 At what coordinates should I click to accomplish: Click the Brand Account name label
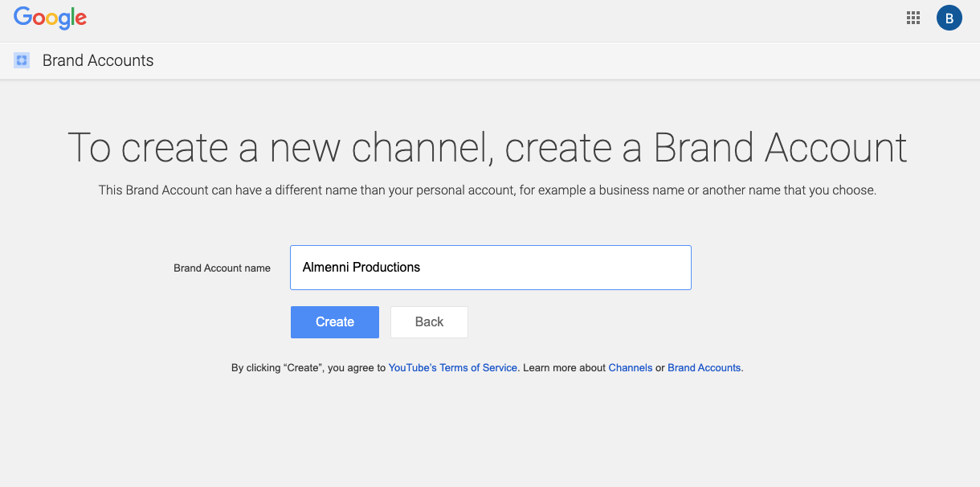(223, 268)
